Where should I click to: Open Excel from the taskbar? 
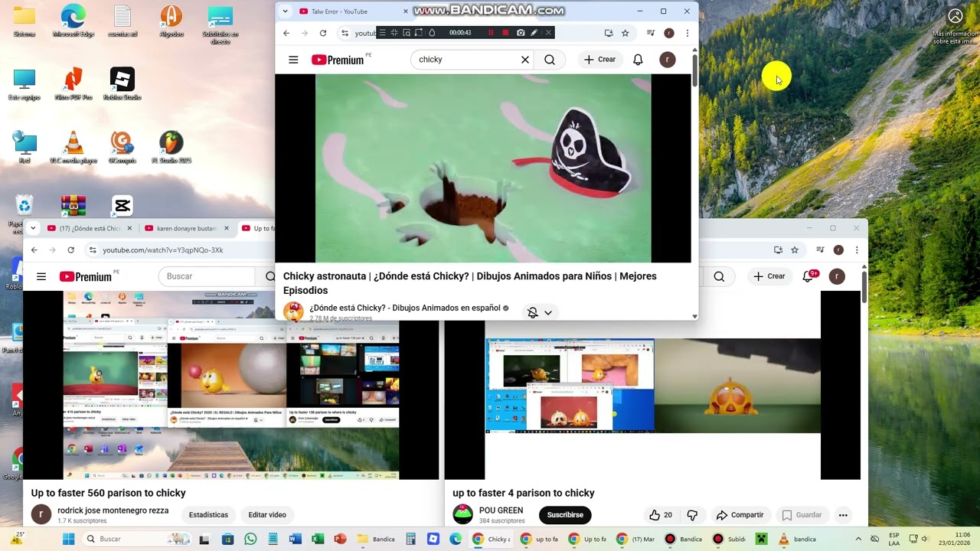pos(318,540)
